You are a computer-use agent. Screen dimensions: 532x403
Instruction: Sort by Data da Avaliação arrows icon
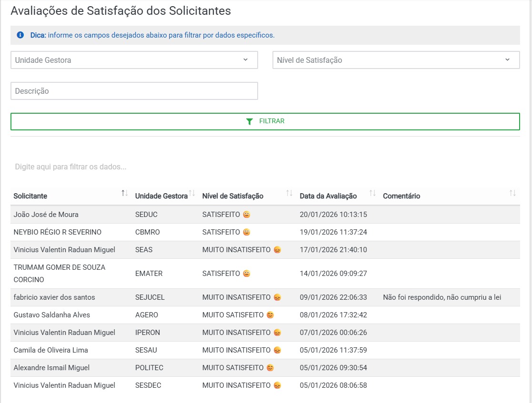(x=372, y=193)
